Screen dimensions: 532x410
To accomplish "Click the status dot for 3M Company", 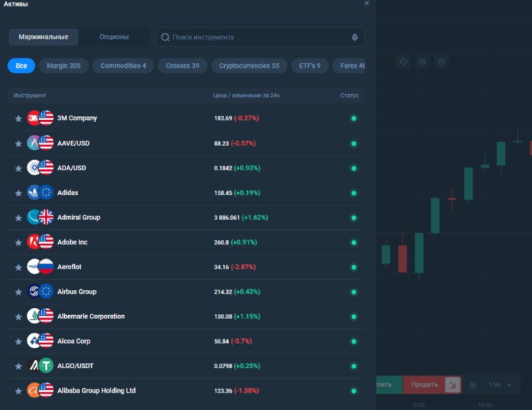I will [x=354, y=118].
